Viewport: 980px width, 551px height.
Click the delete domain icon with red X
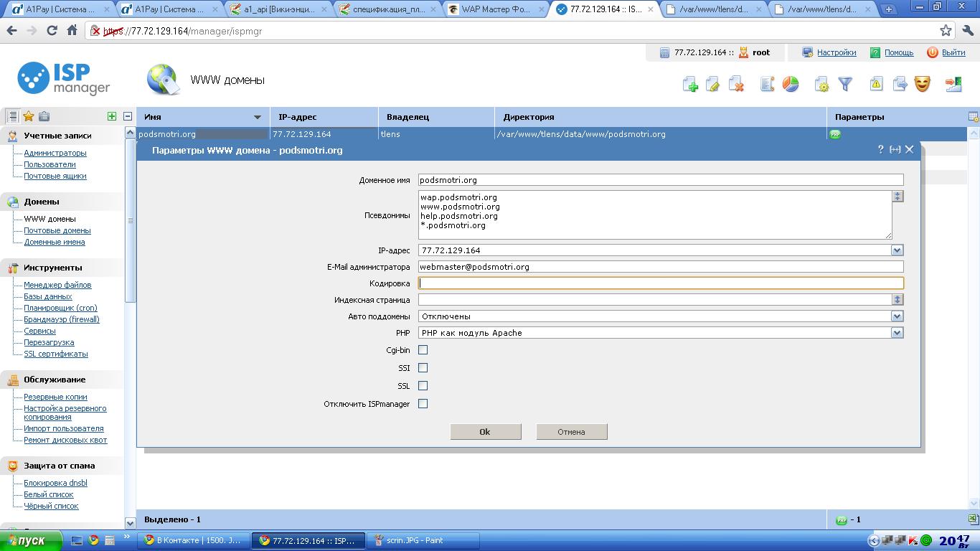(736, 84)
